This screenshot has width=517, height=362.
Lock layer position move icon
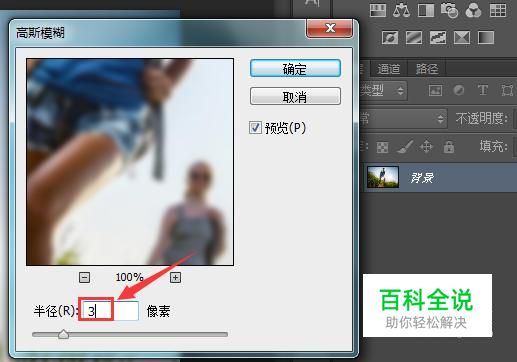[x=426, y=147]
